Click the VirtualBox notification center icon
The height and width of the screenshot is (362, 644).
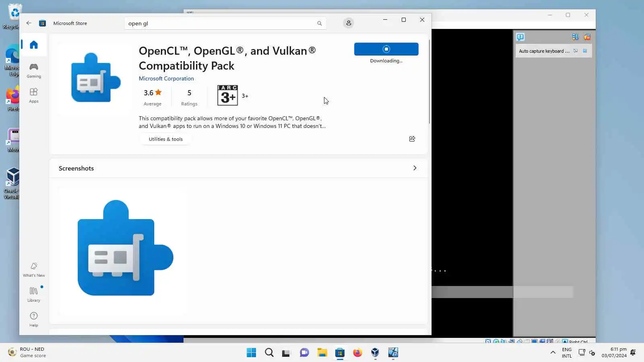(520, 37)
